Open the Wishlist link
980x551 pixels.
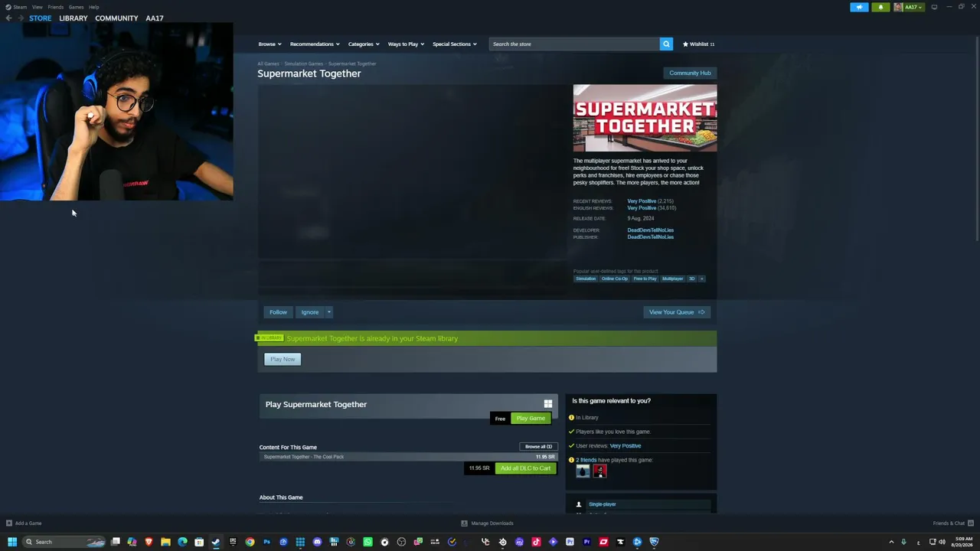(x=698, y=44)
